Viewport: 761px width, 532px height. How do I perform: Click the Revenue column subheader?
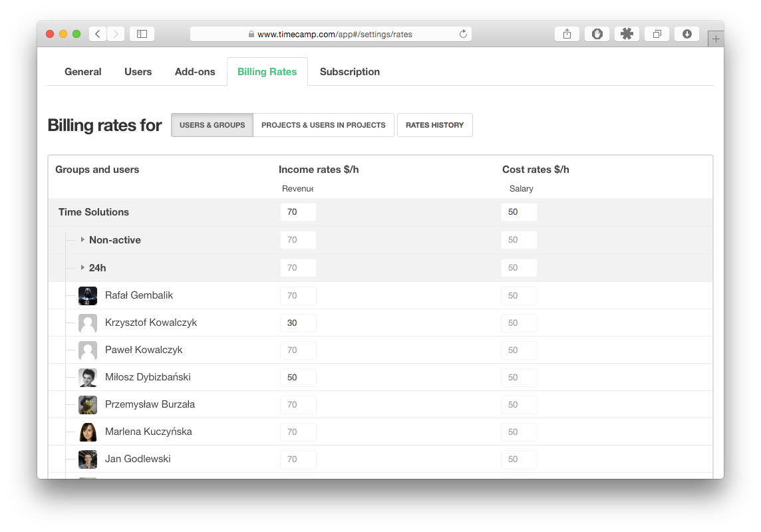[297, 189]
